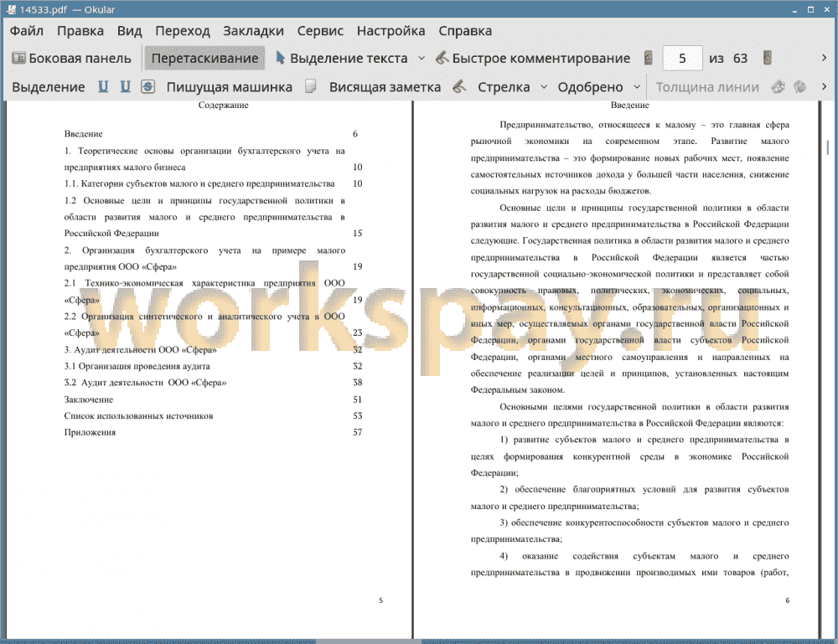This screenshot has height=644, width=838.
Task: Toggle the Боковая панель sidebar button
Action: (71, 59)
